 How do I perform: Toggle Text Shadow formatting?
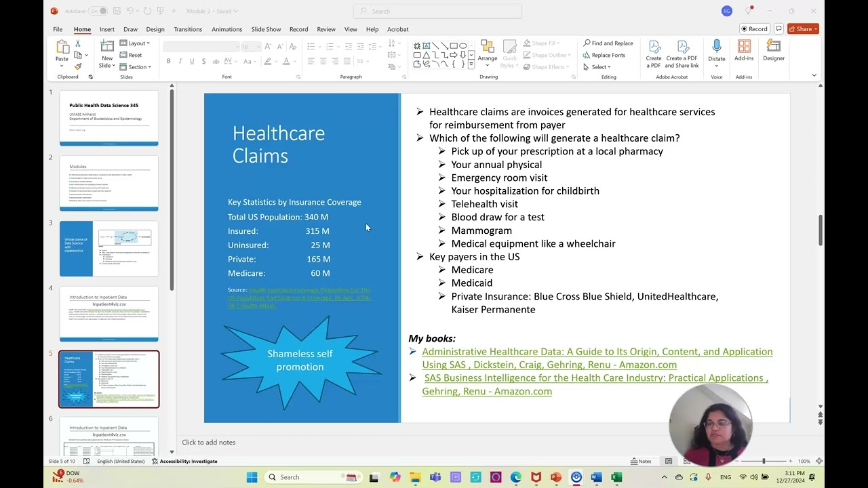(x=204, y=61)
